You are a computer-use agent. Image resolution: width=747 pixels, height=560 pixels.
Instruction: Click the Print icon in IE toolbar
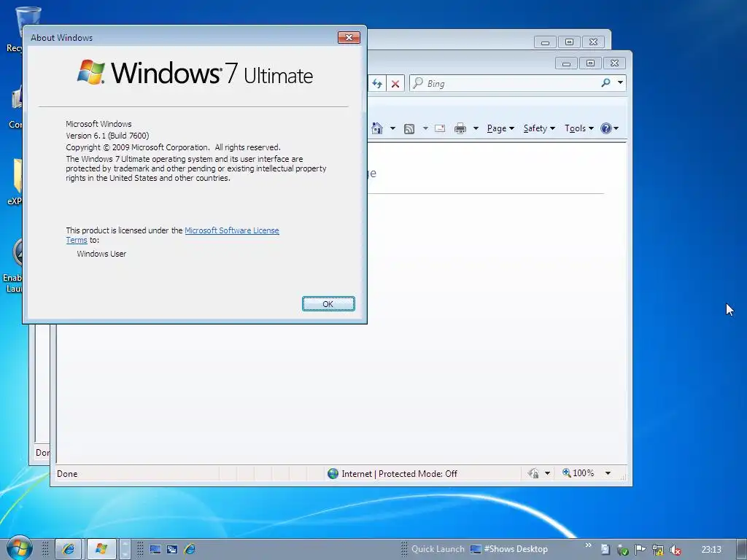pos(460,128)
